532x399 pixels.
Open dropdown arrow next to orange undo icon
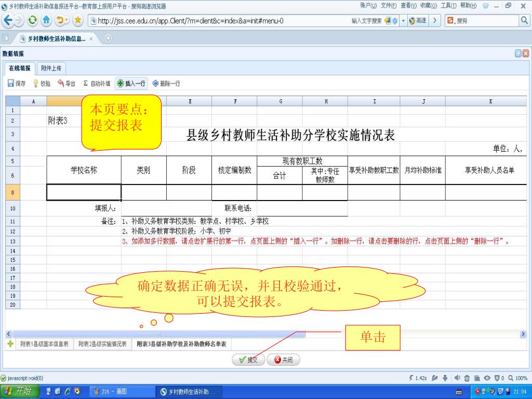point(67,21)
